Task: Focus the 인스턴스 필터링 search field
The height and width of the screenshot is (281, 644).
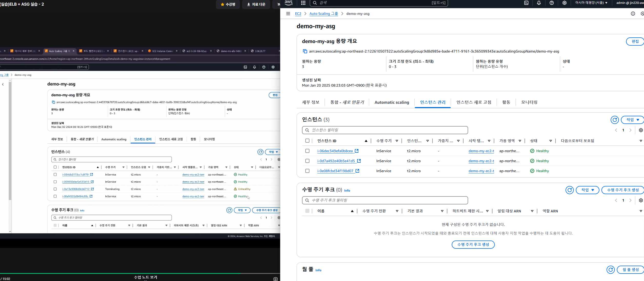Action: click(385, 130)
